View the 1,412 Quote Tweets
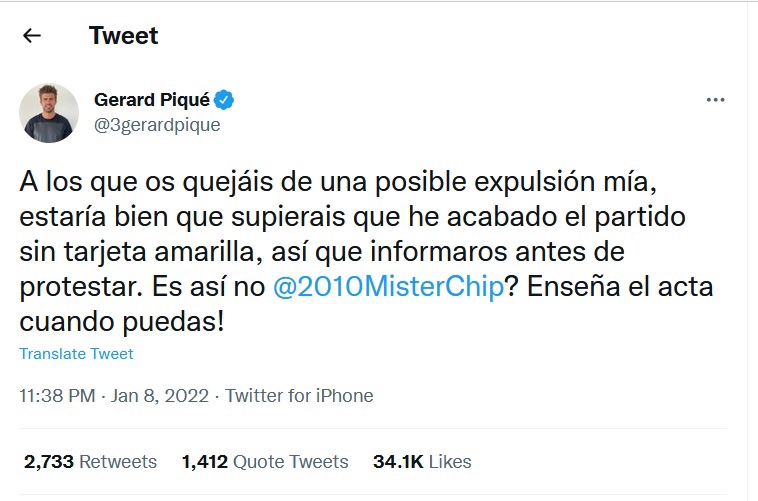This screenshot has height=501, width=758. [x=265, y=462]
